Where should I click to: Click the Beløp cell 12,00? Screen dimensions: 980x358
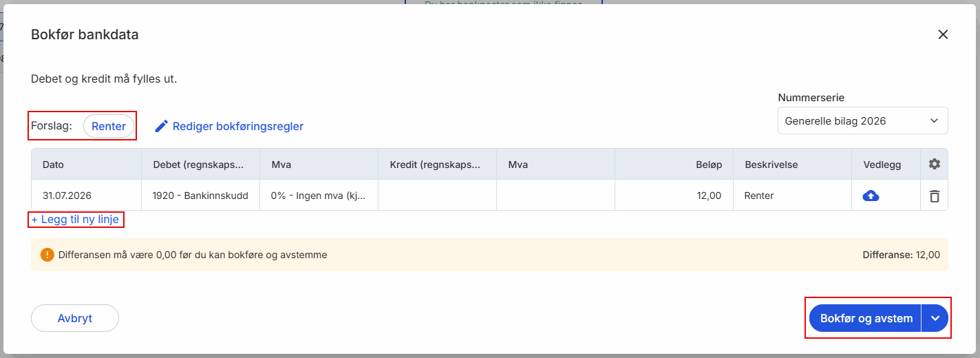click(x=674, y=196)
